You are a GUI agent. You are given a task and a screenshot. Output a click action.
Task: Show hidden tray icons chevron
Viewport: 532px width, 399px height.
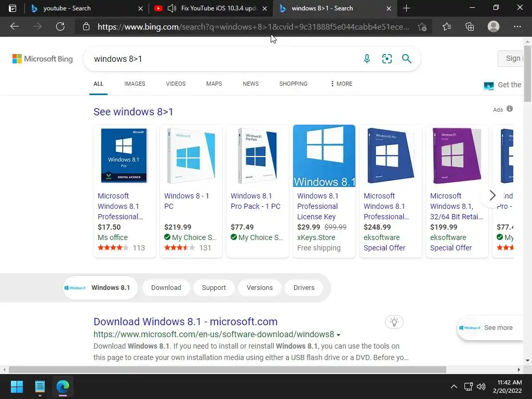coord(454,387)
